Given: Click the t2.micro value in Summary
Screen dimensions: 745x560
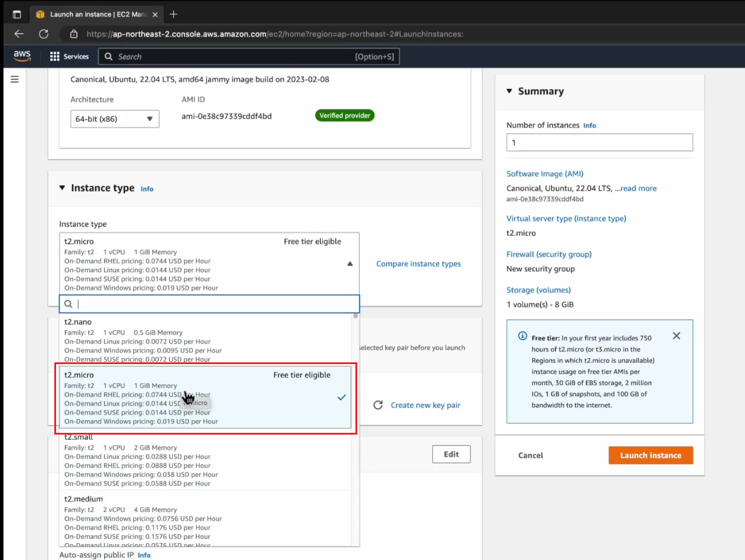Looking at the screenshot, I should (521, 233).
